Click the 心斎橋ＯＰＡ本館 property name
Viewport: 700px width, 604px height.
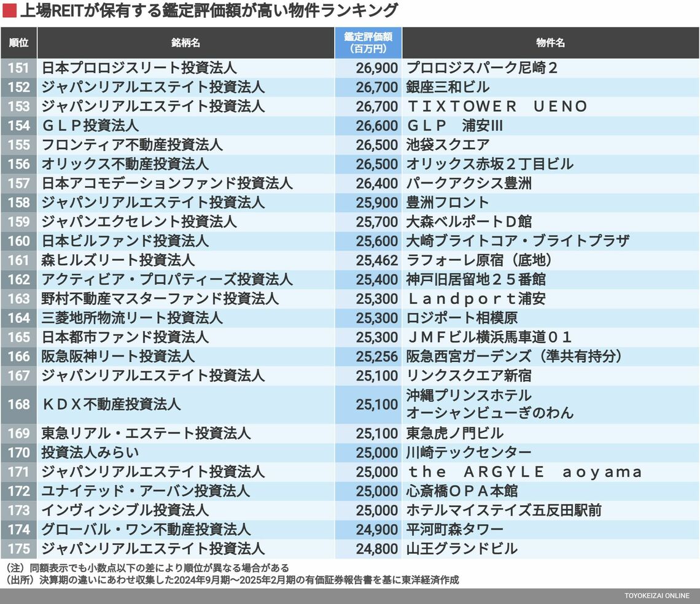(x=462, y=491)
